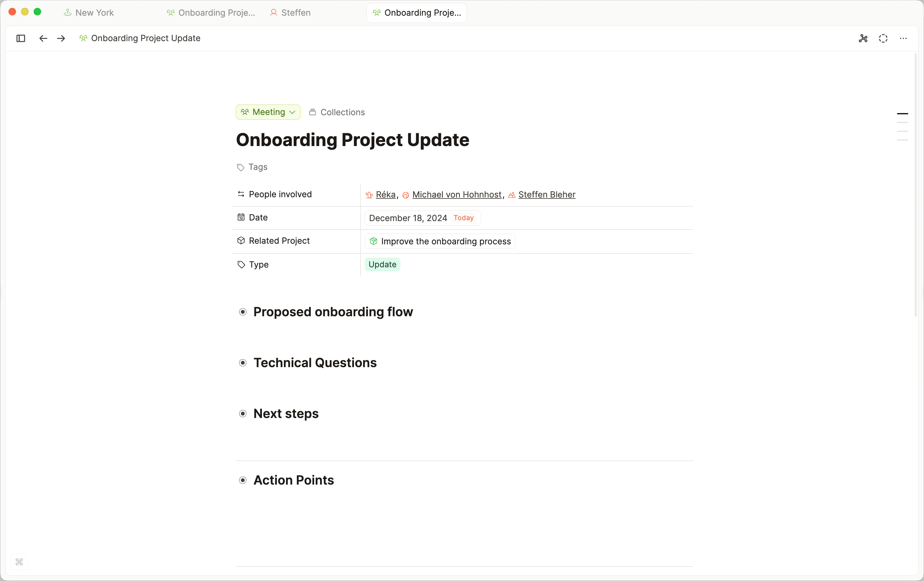Click the tag icon beside Type
The image size is (924, 581).
(x=241, y=265)
